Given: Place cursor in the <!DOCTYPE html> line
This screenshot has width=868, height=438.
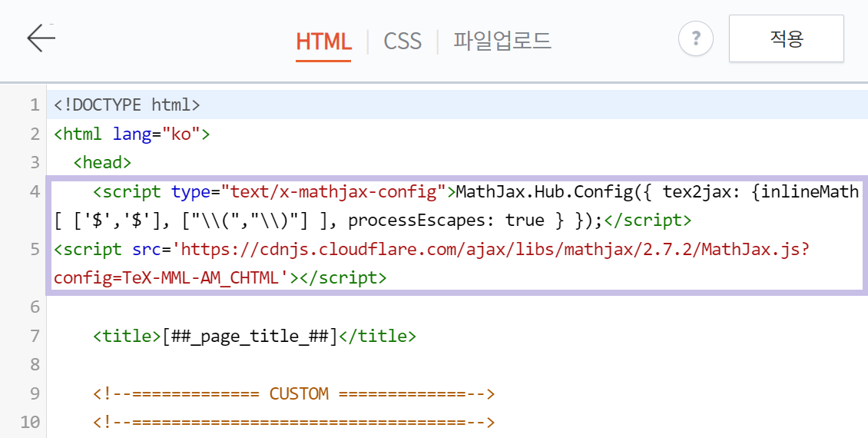Looking at the screenshot, I should click(127, 105).
